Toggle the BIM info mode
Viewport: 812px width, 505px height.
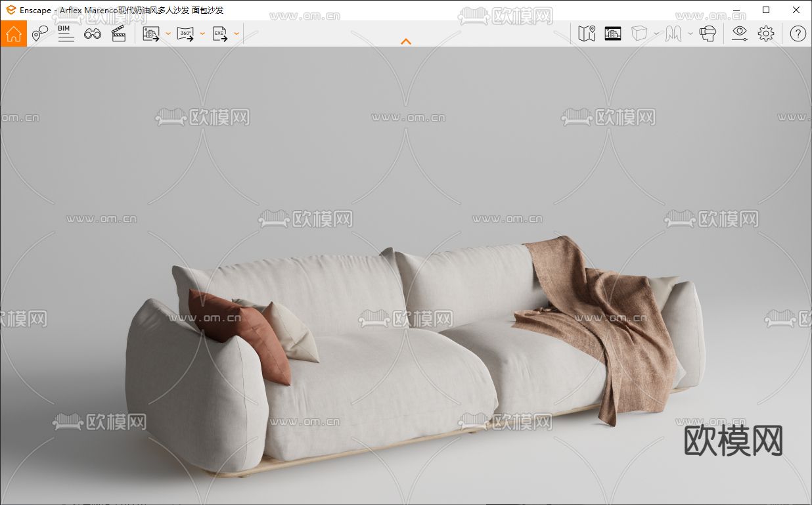coord(66,33)
